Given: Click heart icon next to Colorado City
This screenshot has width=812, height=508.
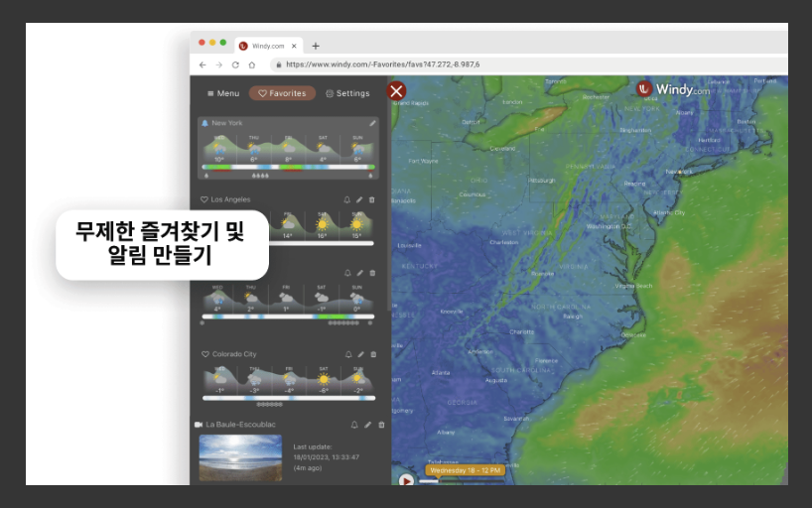Looking at the screenshot, I should [x=205, y=354].
